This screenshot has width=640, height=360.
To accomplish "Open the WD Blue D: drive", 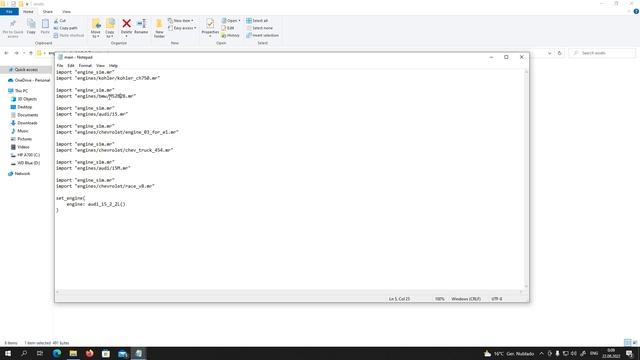I will 25,163.
